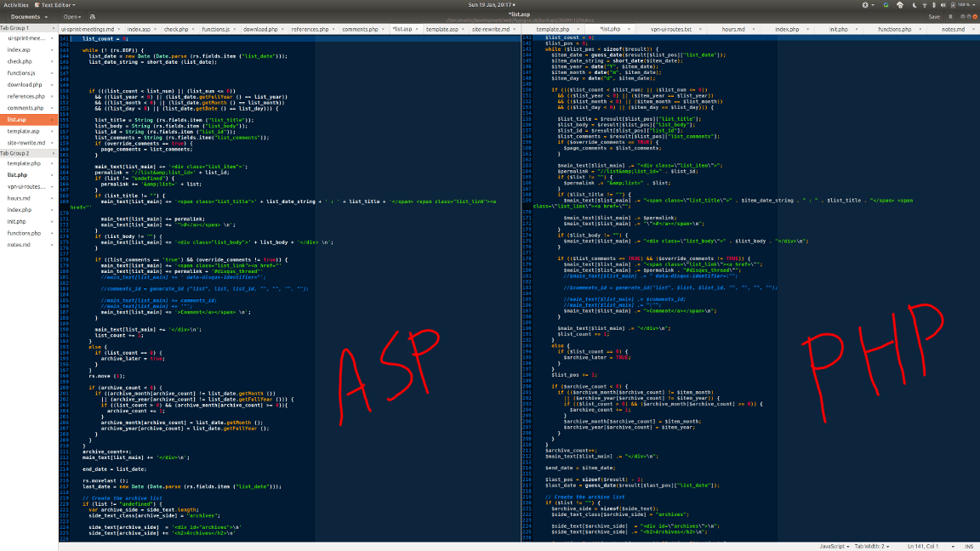Screen dimensions: 980x551
Task: Open the accessibility menu in the top bar
Action: [x=868, y=5]
